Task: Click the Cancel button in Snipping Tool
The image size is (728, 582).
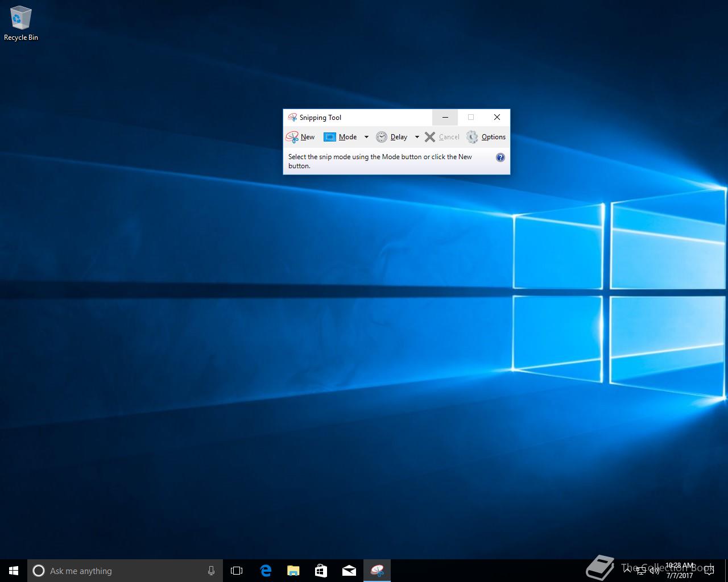Action: pyautogui.click(x=442, y=137)
